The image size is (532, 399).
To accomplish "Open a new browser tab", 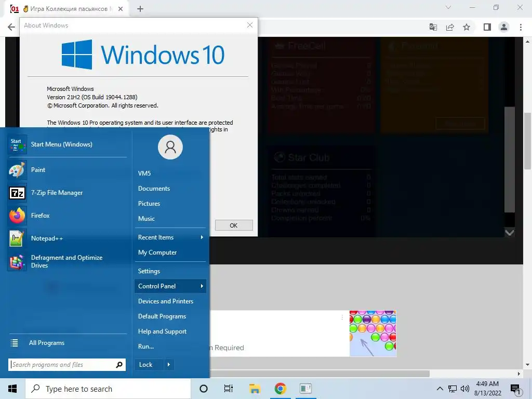I will click(x=140, y=9).
